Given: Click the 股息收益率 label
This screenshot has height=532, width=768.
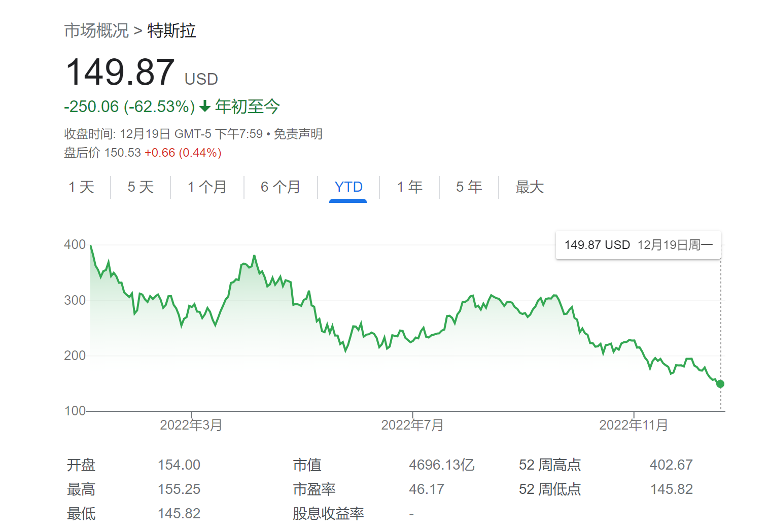Looking at the screenshot, I should (328, 513).
